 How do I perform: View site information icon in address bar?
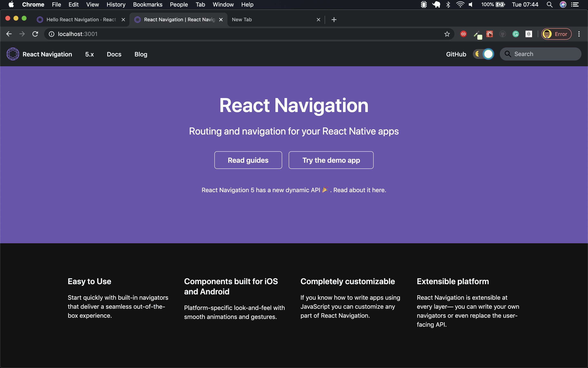pyautogui.click(x=51, y=34)
